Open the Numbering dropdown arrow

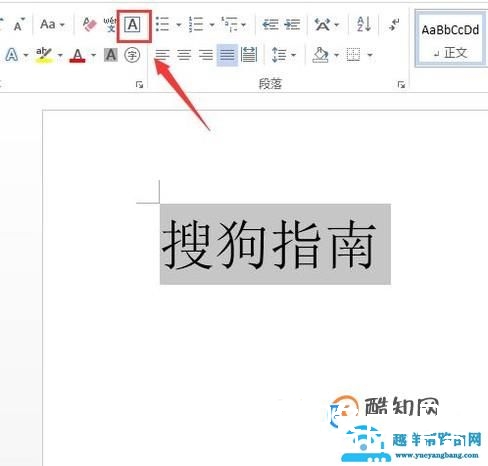point(212,25)
